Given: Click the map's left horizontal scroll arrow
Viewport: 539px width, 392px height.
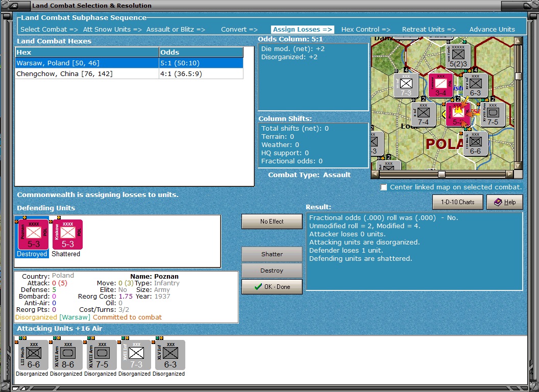Looking at the screenshot, I should pyautogui.click(x=375, y=175).
